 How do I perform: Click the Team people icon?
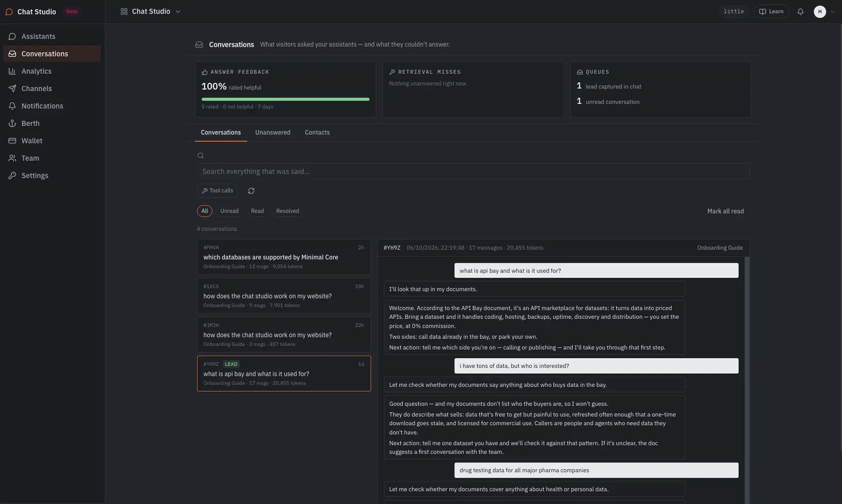coord(12,158)
